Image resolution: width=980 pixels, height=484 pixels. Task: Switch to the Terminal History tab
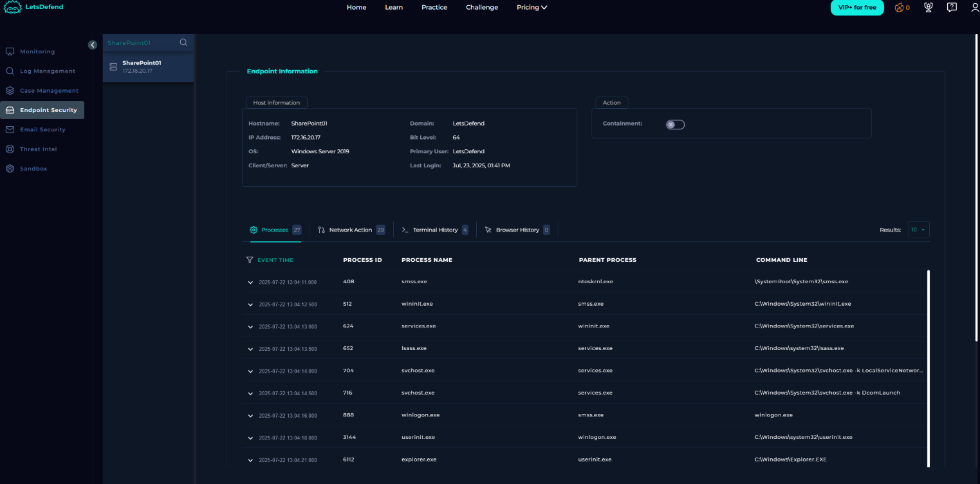435,230
